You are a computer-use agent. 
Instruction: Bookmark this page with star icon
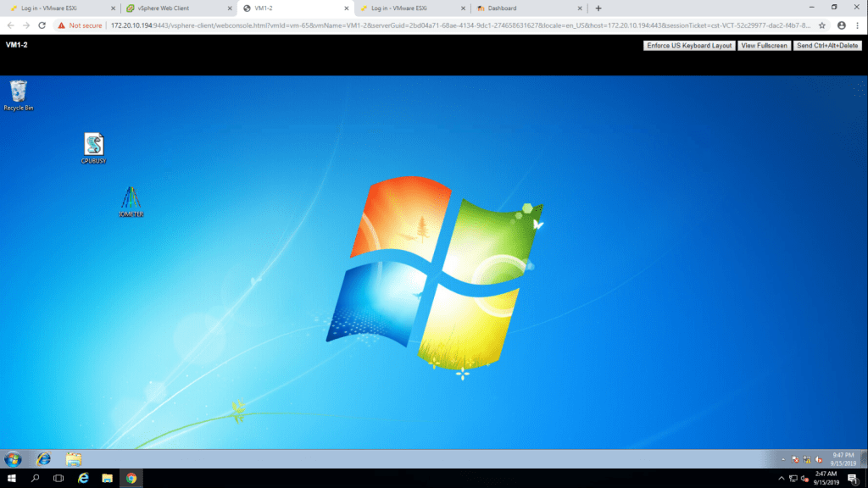click(821, 25)
